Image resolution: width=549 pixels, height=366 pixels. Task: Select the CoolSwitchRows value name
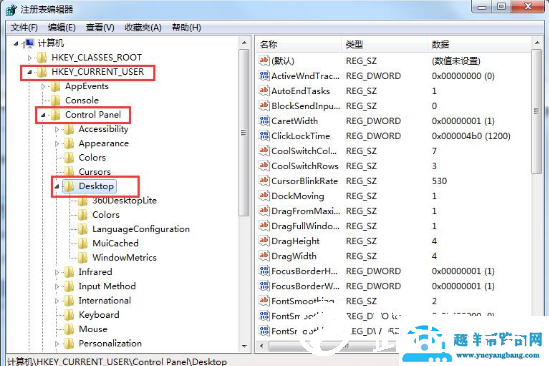pos(305,166)
